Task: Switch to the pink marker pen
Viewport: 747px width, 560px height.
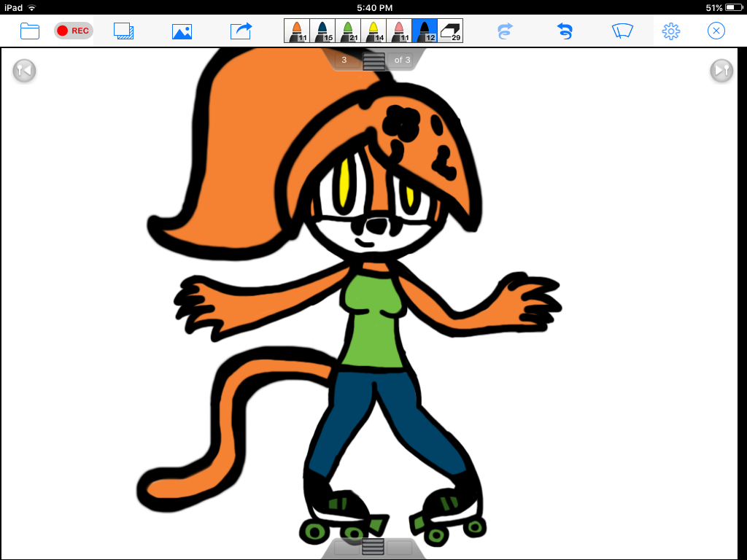Action: pyautogui.click(x=399, y=31)
